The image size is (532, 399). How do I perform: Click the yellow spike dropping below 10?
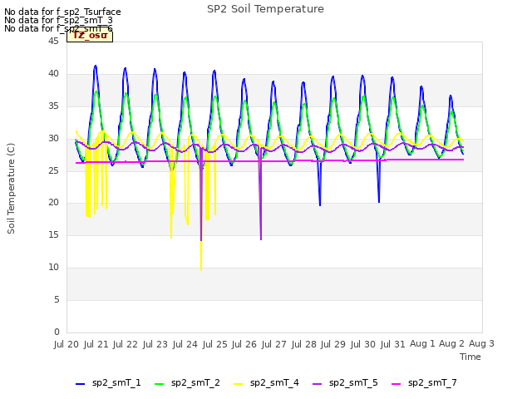pos(201,258)
